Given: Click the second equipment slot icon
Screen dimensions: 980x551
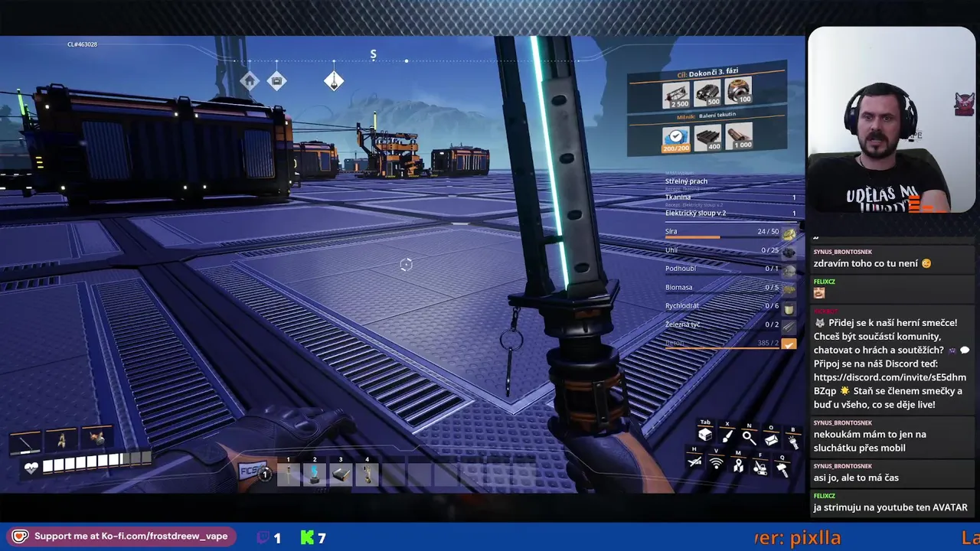Looking at the screenshot, I should click(61, 439).
